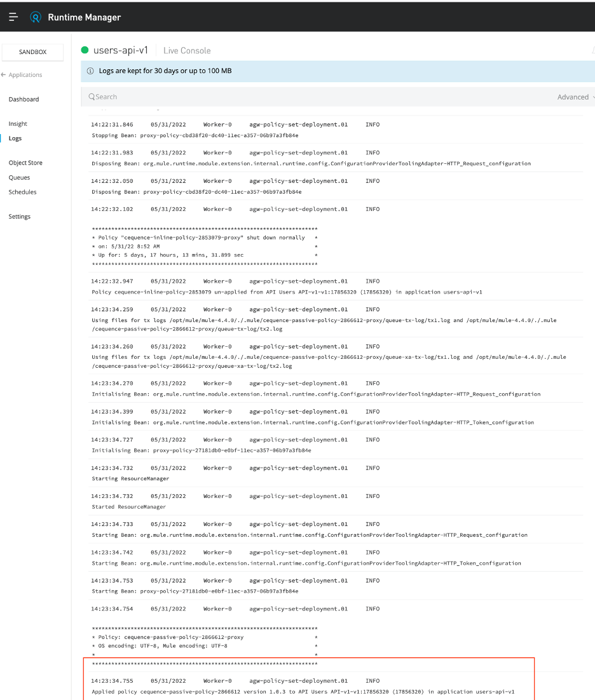Screen dimensions: 595x700
Task: Click 'Initialising Bean' HTTP_Request_configuration message
Action: [317, 394]
